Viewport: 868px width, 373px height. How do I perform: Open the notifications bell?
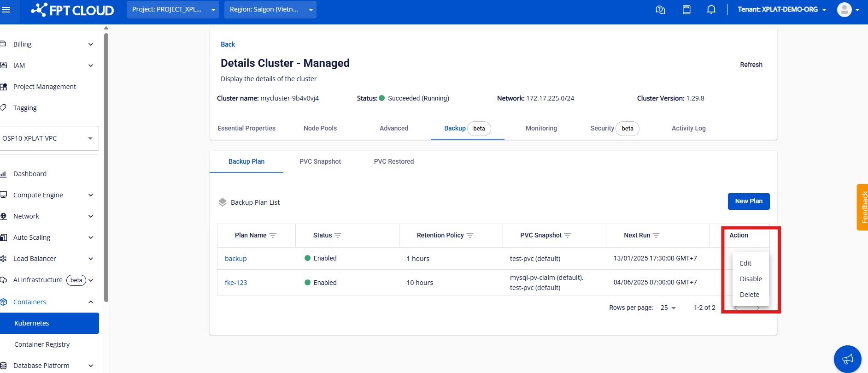click(x=711, y=10)
